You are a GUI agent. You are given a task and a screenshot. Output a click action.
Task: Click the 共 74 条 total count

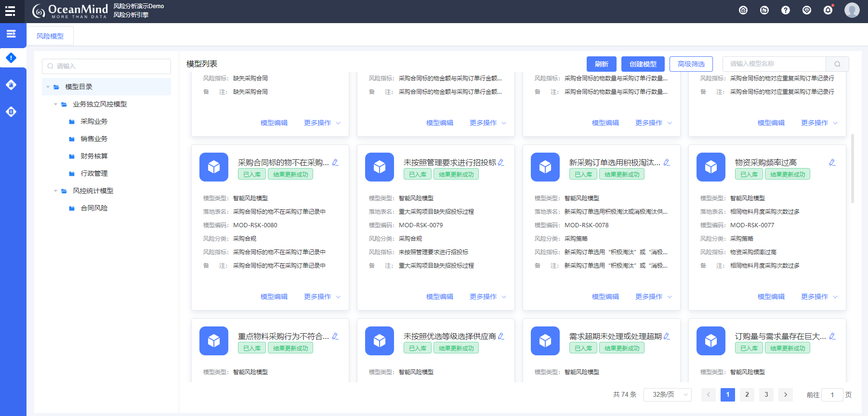[x=625, y=395]
